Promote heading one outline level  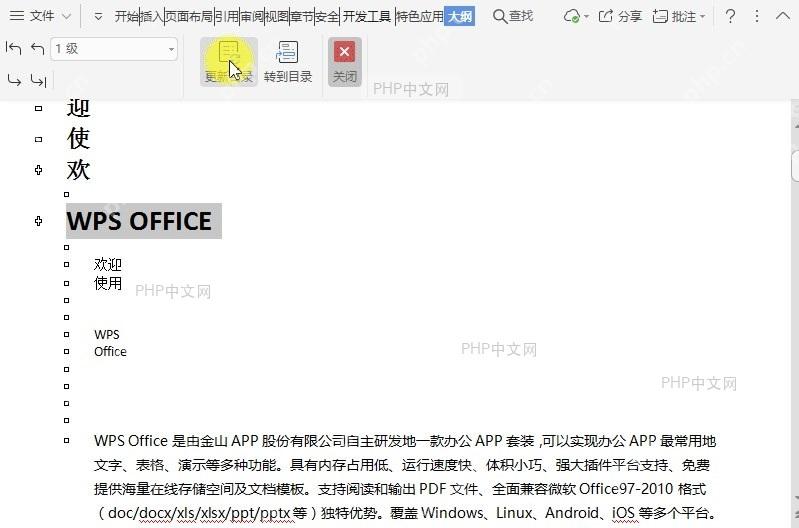(38, 48)
